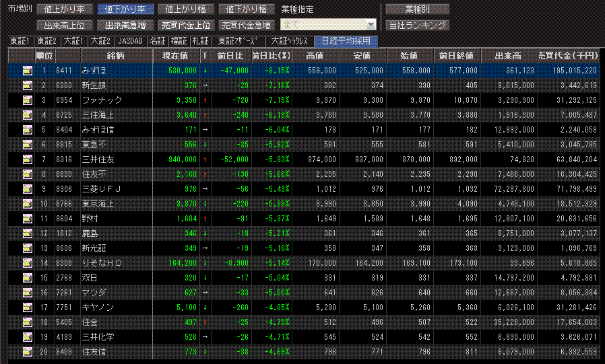This screenshot has width=605, height=364.
Task: Open the icon beside 新生銀 row
Action: 28,85
